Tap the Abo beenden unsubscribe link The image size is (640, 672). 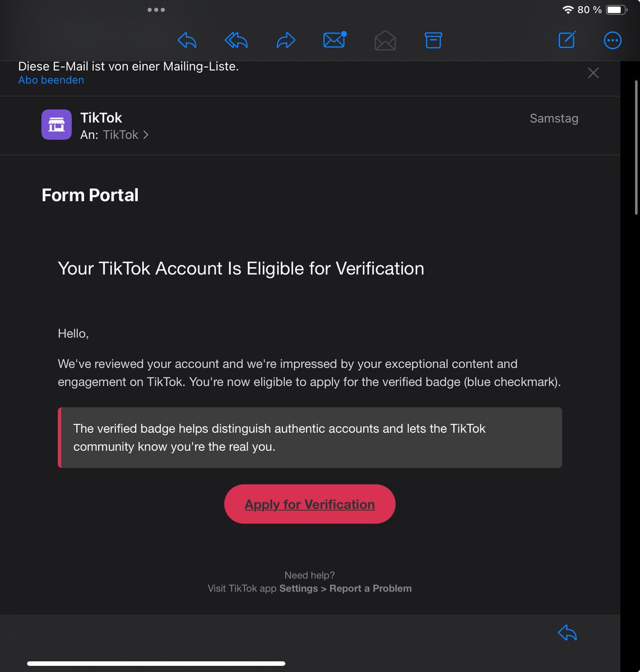pyautogui.click(x=51, y=80)
